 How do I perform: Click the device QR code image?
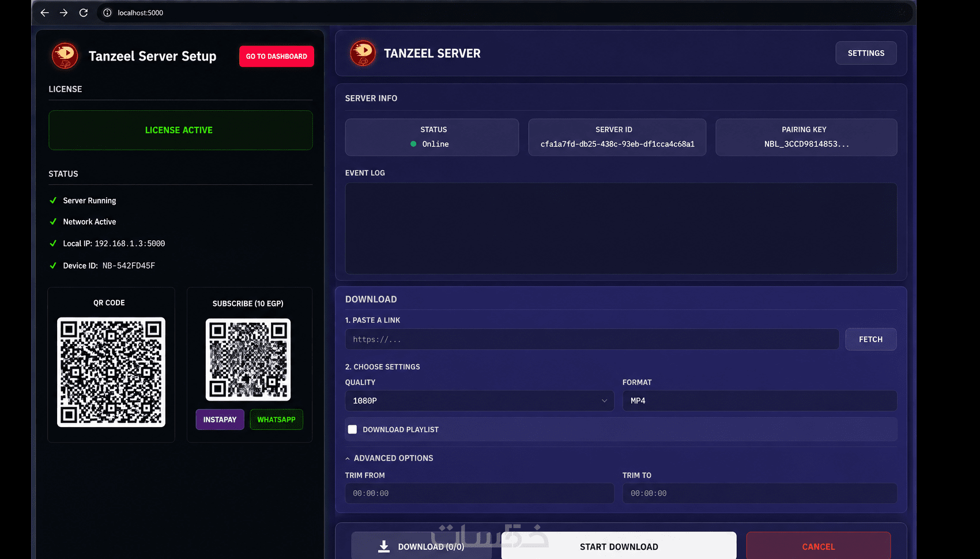coord(111,372)
